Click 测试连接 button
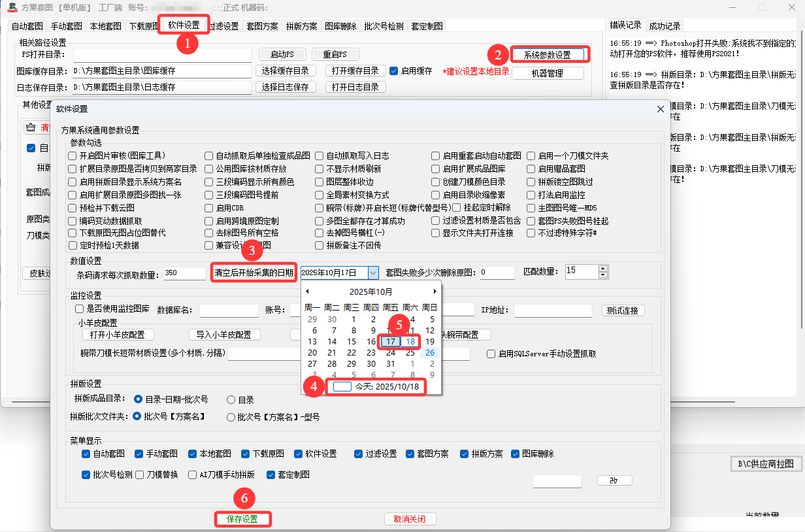 tap(623, 310)
